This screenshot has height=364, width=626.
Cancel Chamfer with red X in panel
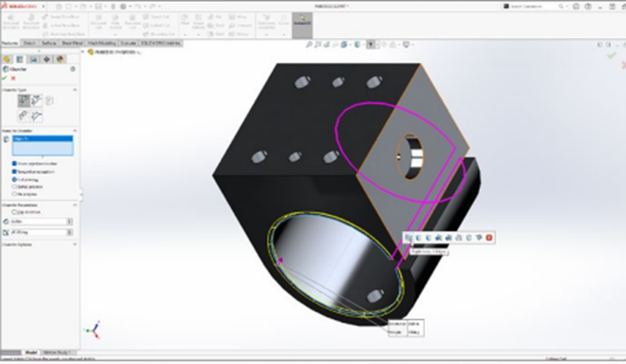(x=14, y=78)
